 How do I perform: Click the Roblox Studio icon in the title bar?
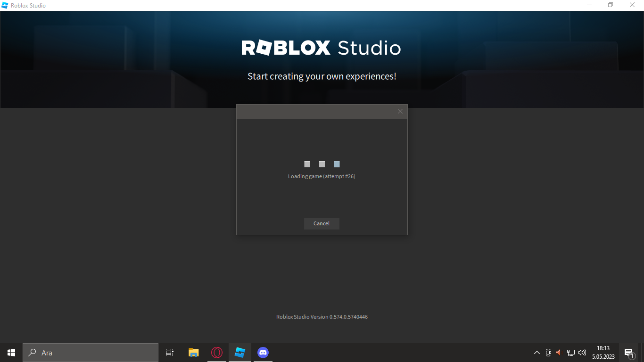coord(5,5)
